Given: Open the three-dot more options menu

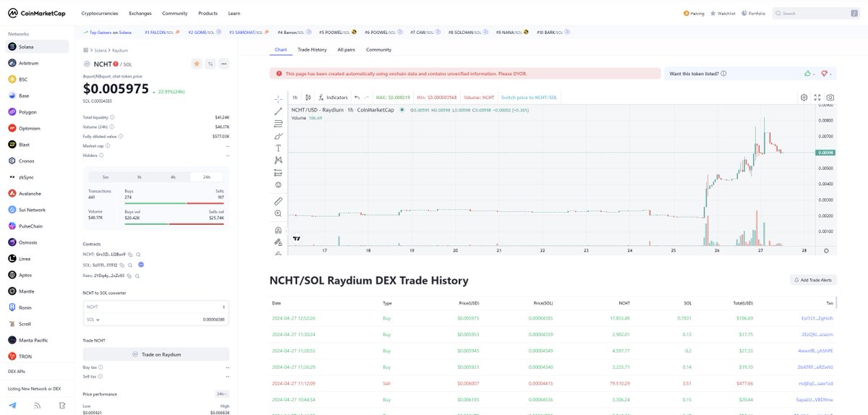Looking at the screenshot, I should (x=224, y=64).
